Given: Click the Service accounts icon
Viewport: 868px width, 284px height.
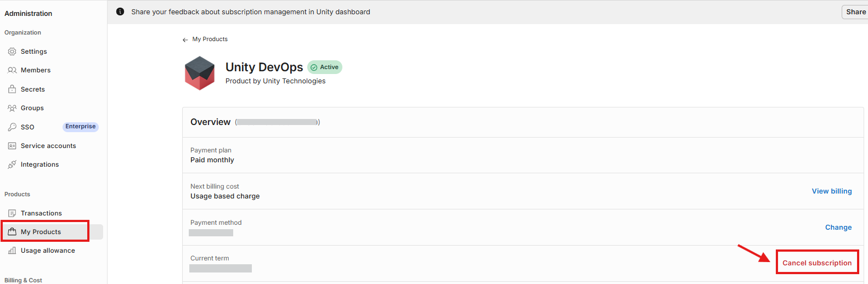Looking at the screenshot, I should pyautogui.click(x=12, y=146).
